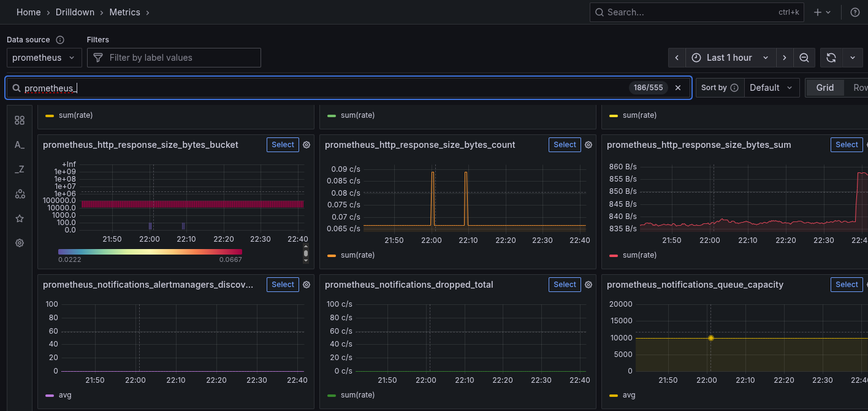Open the group-by-labels sidebar icon

20,194
